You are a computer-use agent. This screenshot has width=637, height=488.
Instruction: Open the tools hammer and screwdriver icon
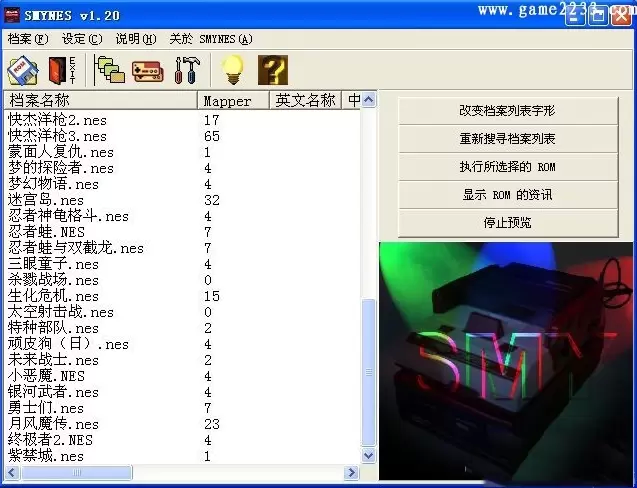(x=186, y=70)
